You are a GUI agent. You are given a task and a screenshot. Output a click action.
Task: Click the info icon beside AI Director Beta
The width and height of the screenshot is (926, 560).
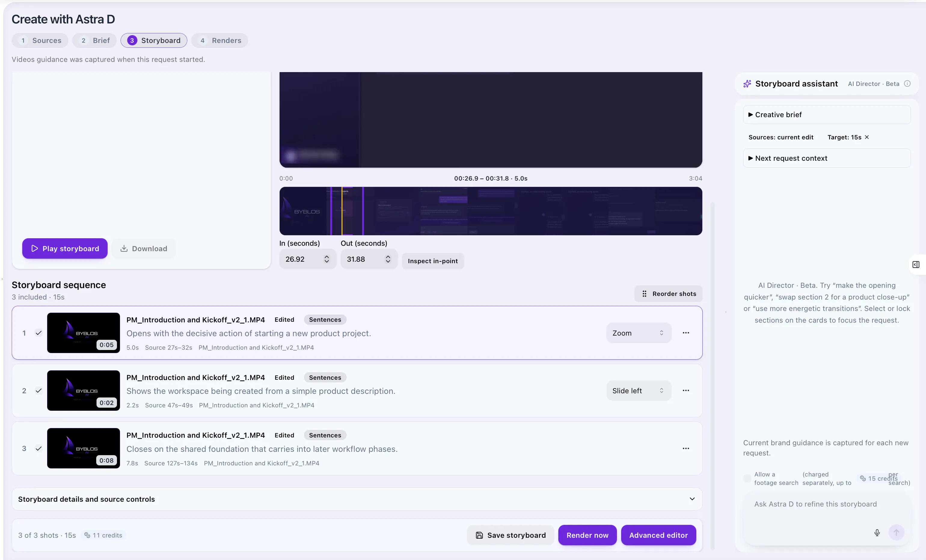[907, 84]
